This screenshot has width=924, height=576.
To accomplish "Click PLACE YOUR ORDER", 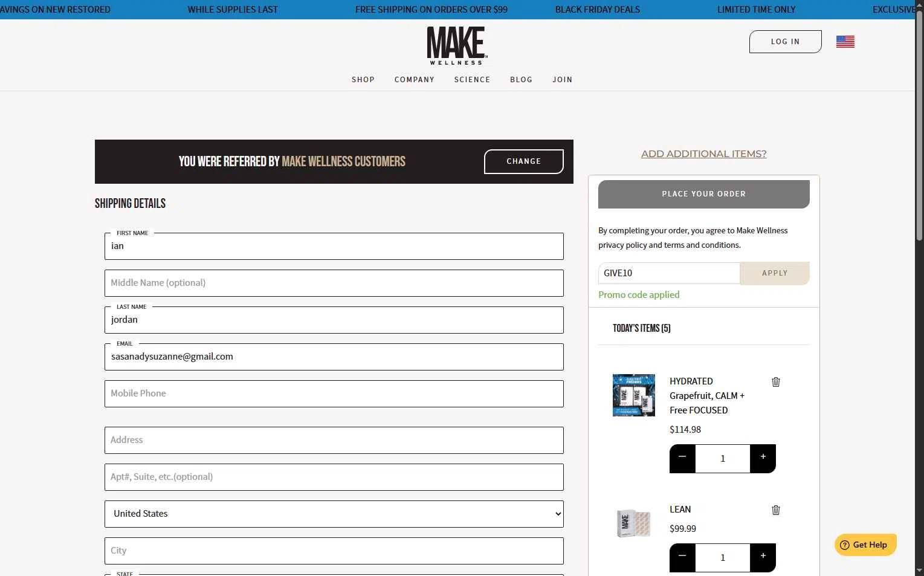I will pyautogui.click(x=704, y=194).
